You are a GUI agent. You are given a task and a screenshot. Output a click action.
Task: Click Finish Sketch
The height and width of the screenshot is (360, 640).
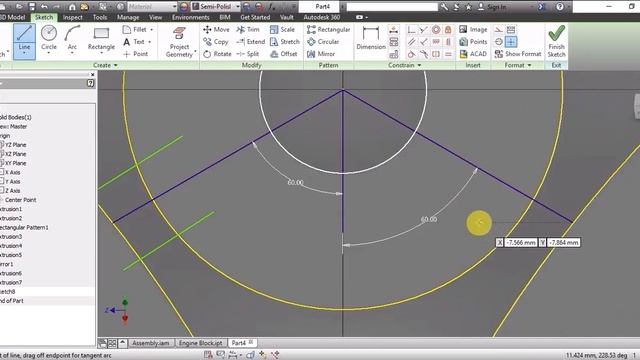[556, 41]
